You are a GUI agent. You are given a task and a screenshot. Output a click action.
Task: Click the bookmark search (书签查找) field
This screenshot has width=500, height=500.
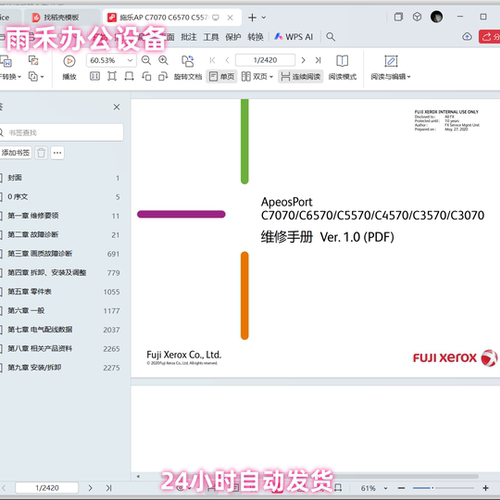tap(62, 133)
